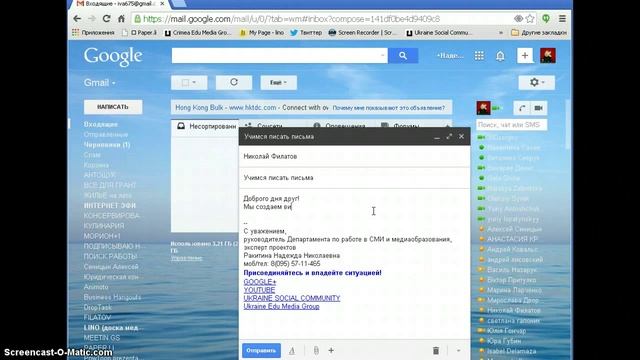
Task: Open the Черновики (1) folder
Action: pyautogui.click(x=107, y=144)
